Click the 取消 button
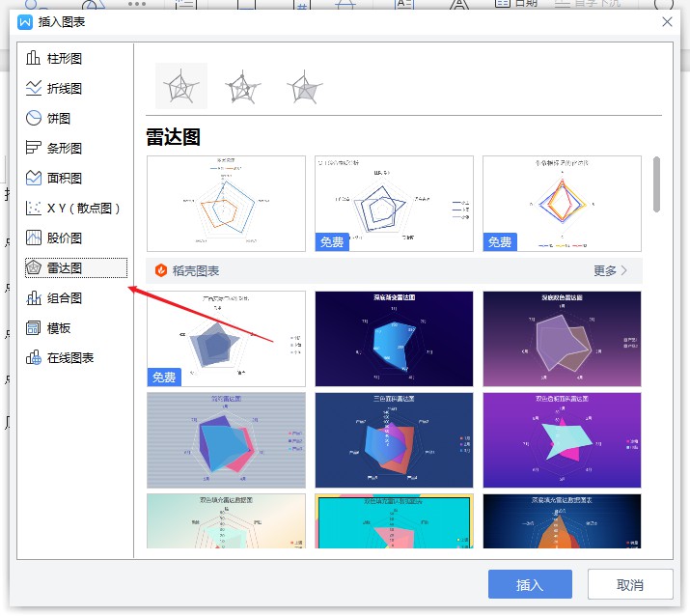Image resolution: width=690 pixels, height=616 pixels. tap(630, 584)
